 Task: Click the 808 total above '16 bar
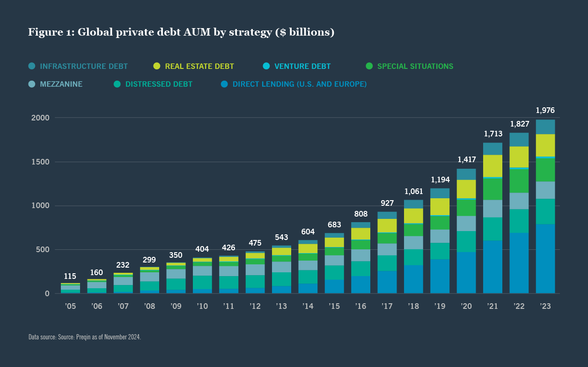tap(360, 213)
